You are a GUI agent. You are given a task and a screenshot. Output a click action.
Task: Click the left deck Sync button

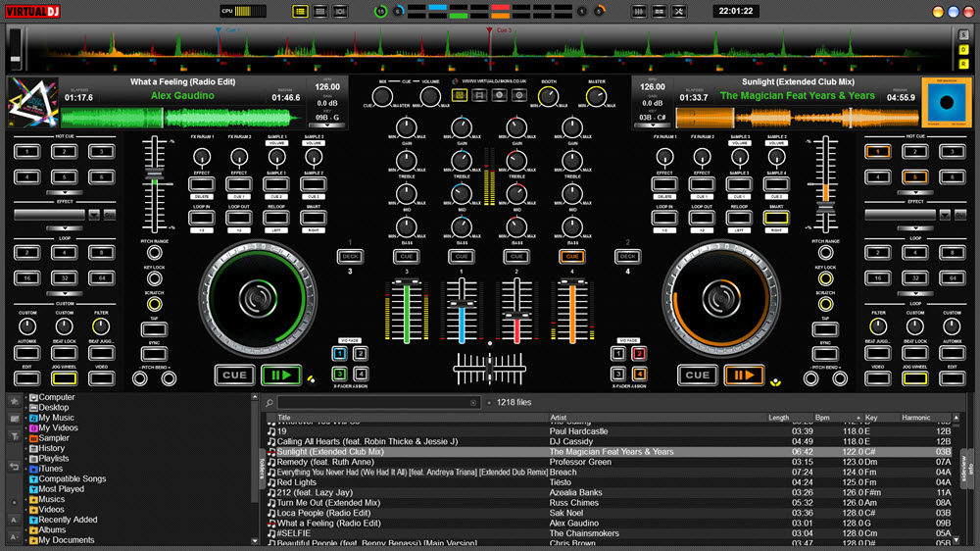click(x=154, y=354)
